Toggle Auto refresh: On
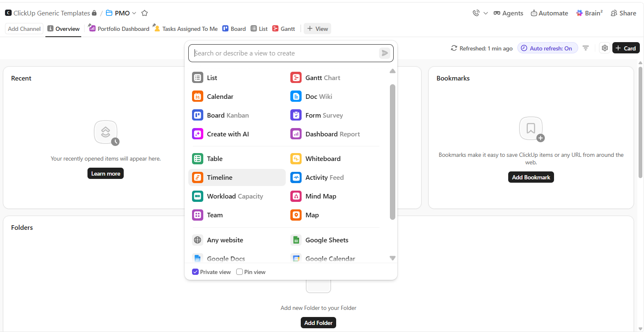This screenshot has height=332, width=644. [x=547, y=48]
